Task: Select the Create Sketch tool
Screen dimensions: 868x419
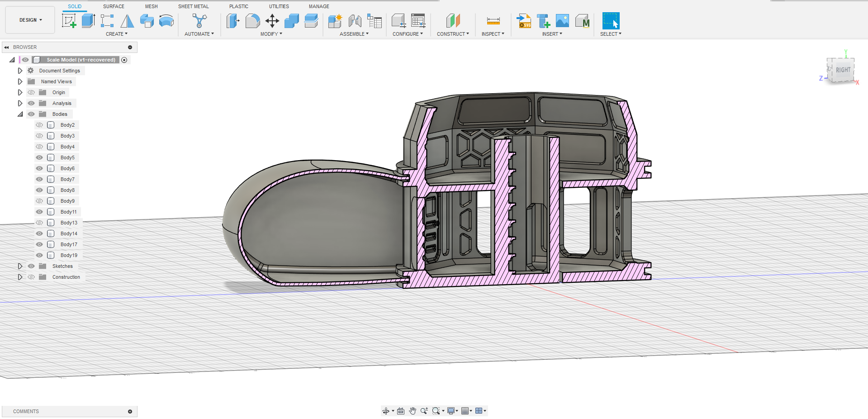Action: [69, 21]
